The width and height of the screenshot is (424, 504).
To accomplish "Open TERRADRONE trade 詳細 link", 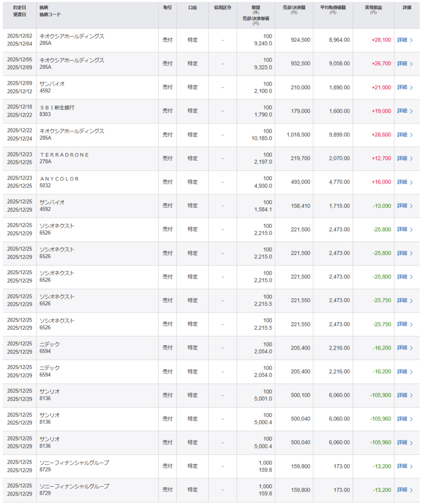I will tap(402, 158).
